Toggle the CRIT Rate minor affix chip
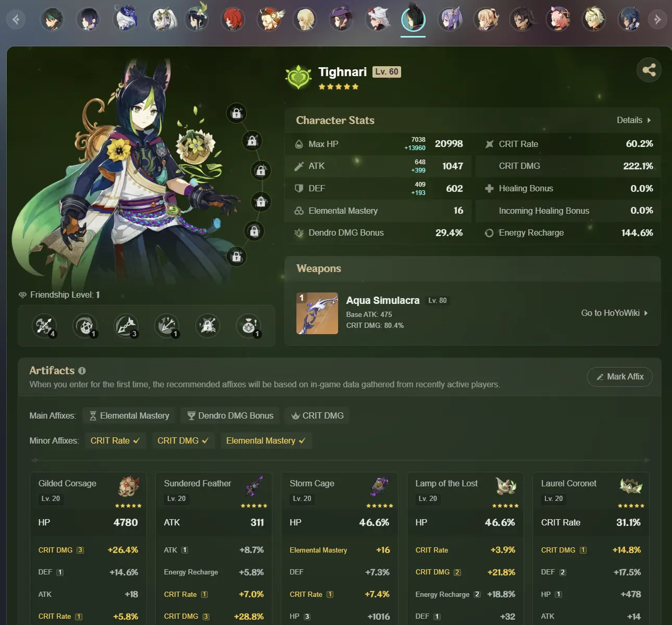 click(x=115, y=440)
